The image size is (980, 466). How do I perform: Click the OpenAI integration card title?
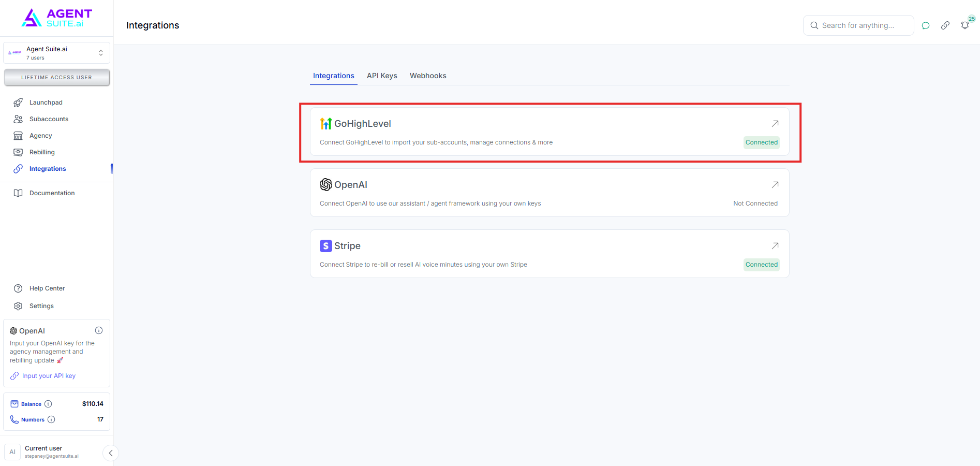(x=351, y=185)
